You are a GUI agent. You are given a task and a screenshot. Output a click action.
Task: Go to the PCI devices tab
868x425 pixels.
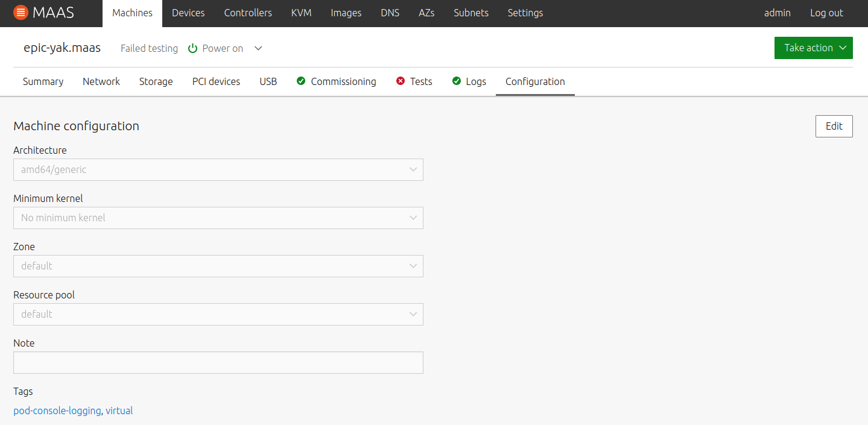[x=216, y=81]
